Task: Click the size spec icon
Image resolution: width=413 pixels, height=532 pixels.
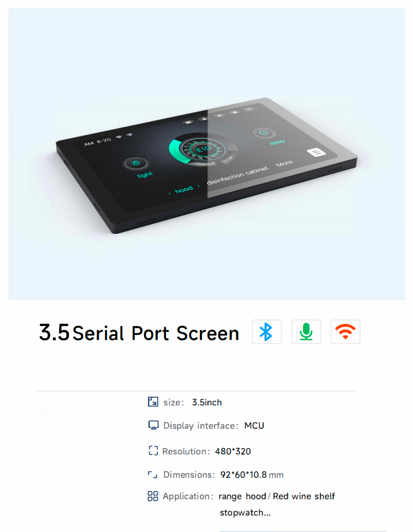Action: point(153,402)
